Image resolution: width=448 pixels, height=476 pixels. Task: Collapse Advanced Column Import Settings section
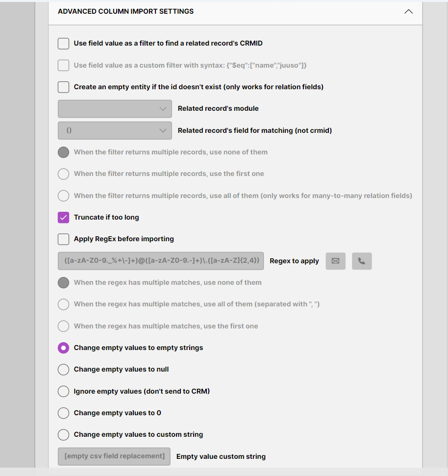click(x=408, y=11)
